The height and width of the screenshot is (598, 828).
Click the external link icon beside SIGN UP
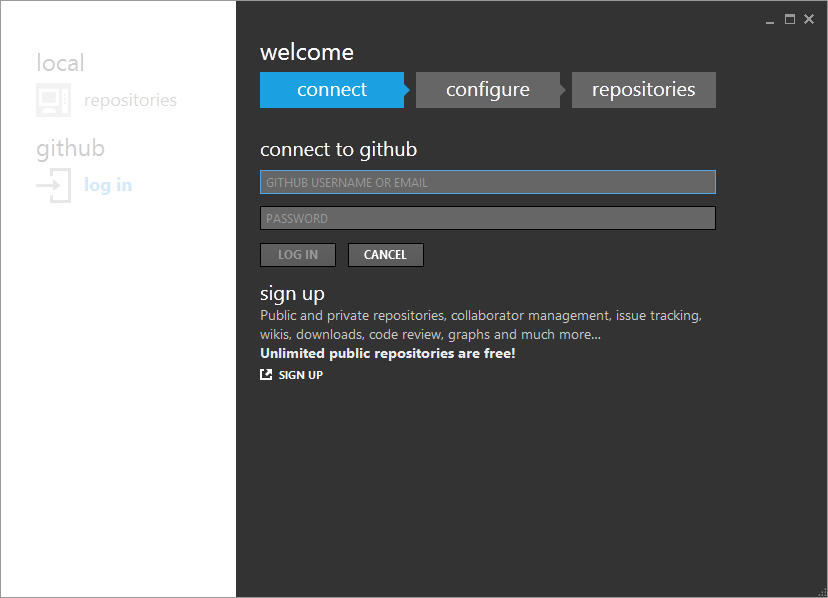pos(266,375)
